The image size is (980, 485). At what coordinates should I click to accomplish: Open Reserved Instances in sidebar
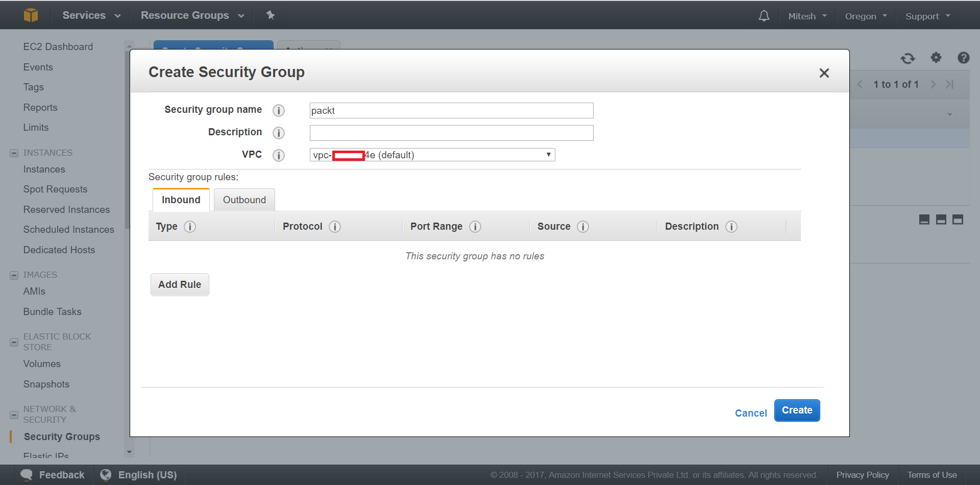click(x=66, y=209)
